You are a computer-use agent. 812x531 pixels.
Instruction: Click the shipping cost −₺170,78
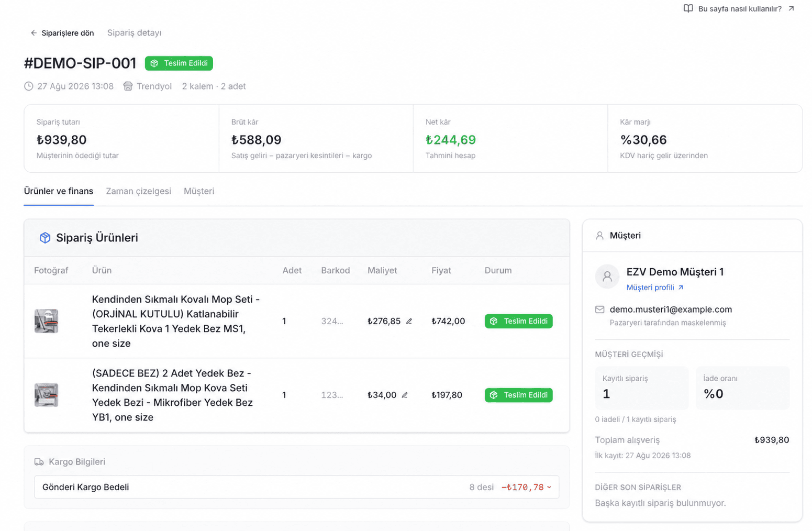pyautogui.click(x=522, y=487)
